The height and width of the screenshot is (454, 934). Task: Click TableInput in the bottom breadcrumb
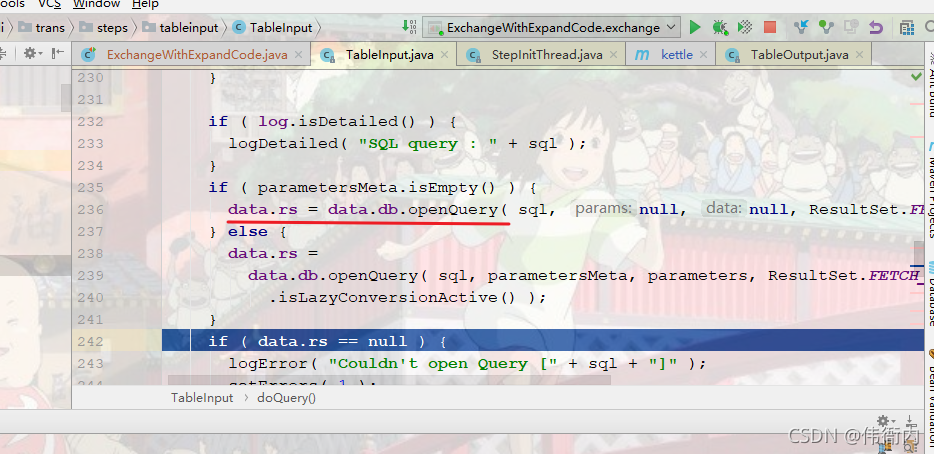(x=202, y=398)
